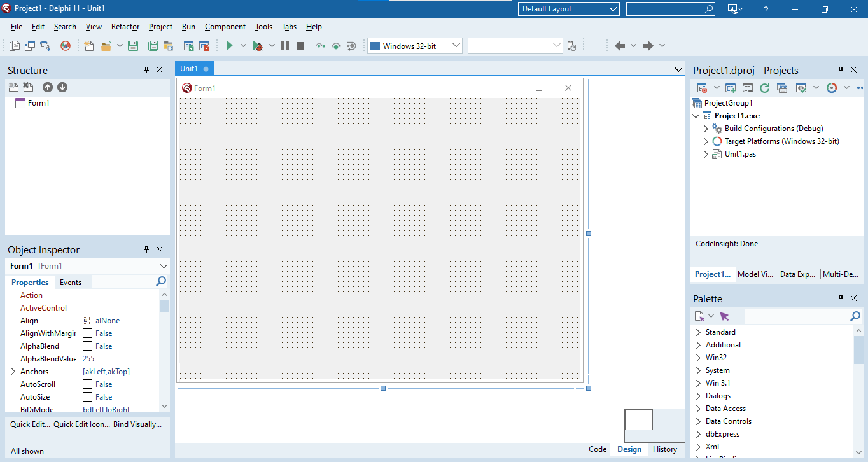Click the Save All toolbar icon
The width and height of the screenshot is (868, 462).
tap(153, 46)
